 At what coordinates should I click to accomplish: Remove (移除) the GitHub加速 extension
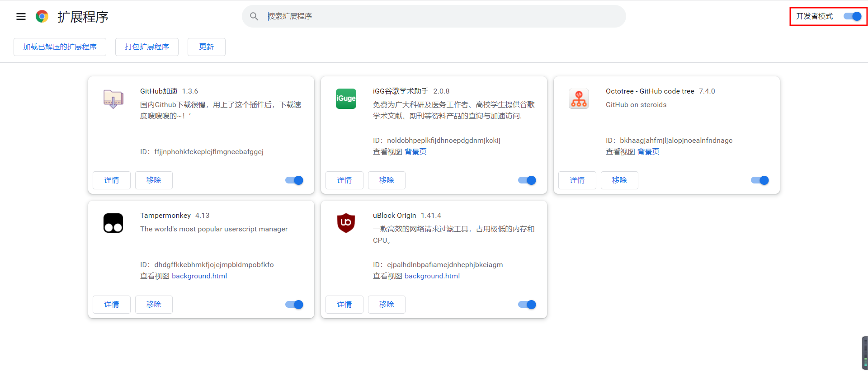(x=154, y=180)
